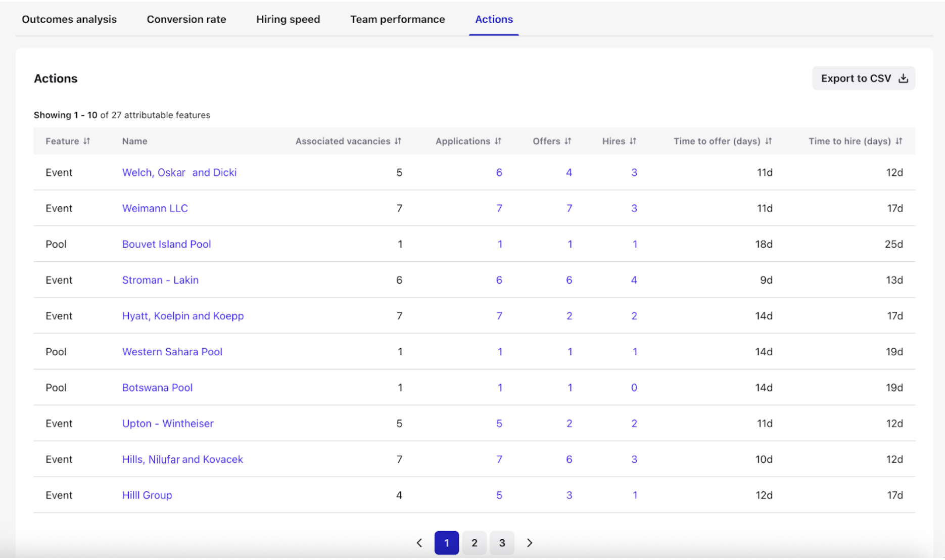The width and height of the screenshot is (945, 560).
Task: Open Stroman - Lakin event link
Action: pos(161,280)
